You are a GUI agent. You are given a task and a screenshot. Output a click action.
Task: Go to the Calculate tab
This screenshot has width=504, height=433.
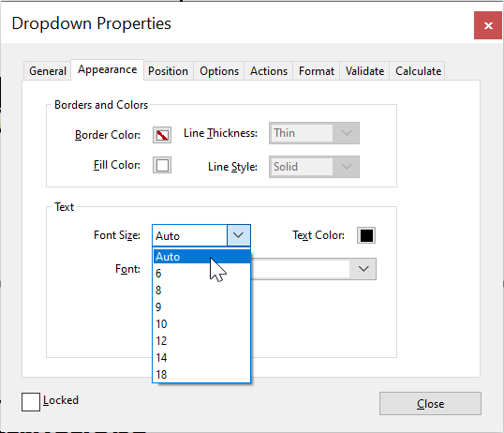point(418,71)
